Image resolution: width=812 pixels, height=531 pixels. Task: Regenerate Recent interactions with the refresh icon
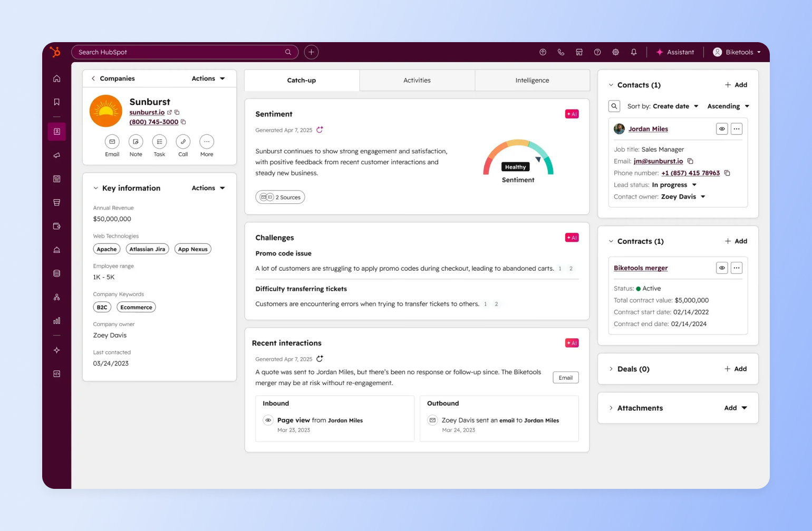coord(320,359)
